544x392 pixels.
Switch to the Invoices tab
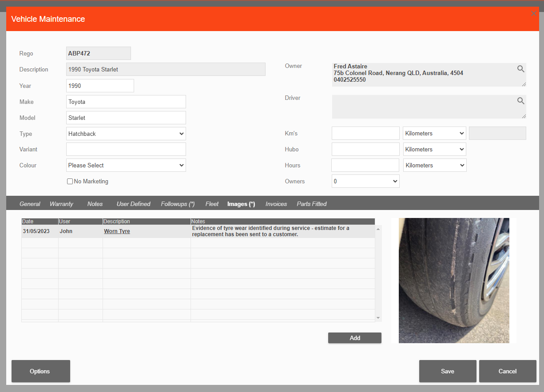tap(276, 204)
